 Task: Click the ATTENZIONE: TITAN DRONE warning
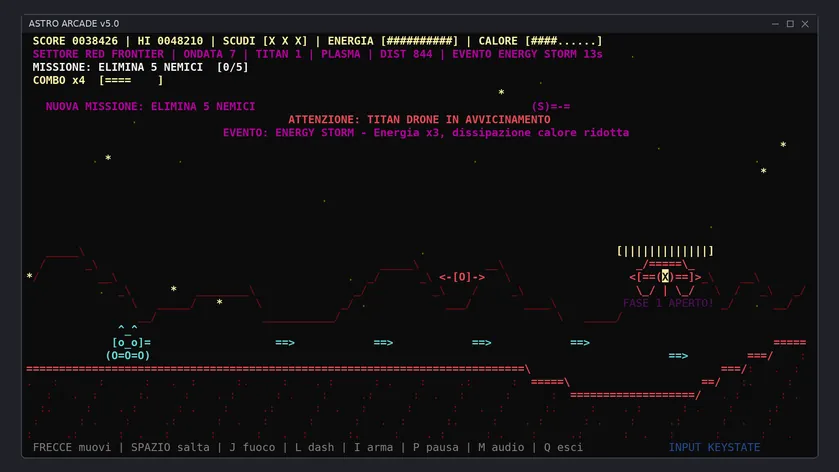[x=419, y=119]
